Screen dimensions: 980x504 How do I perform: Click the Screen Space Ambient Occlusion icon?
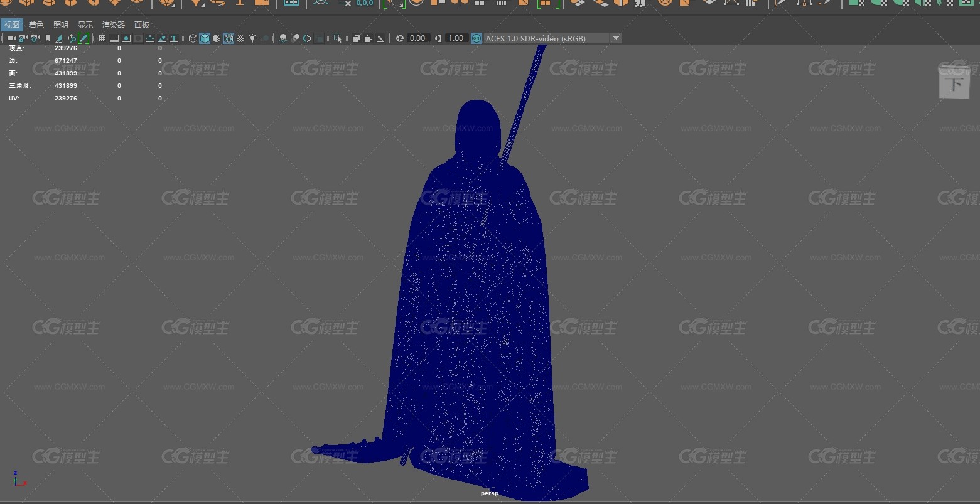point(283,38)
